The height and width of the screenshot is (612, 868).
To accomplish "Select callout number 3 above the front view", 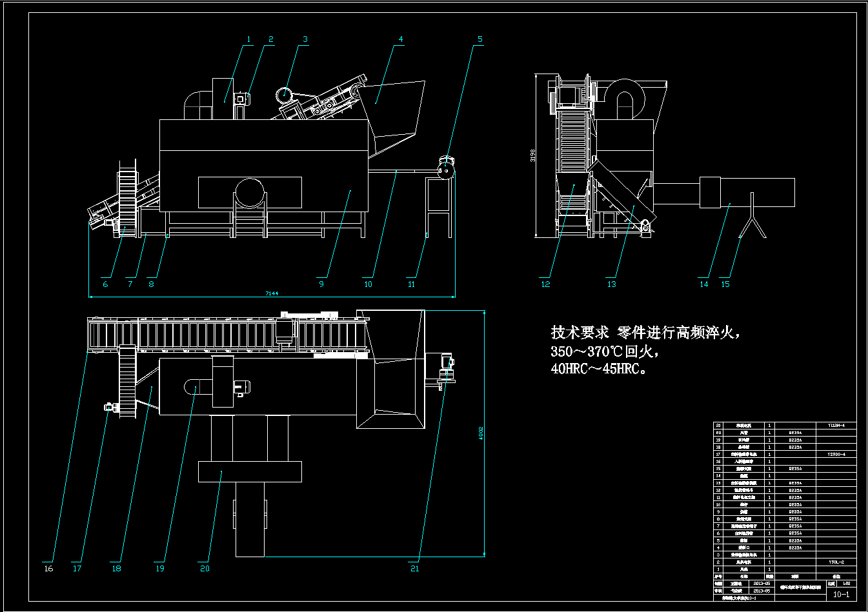I will (x=305, y=39).
